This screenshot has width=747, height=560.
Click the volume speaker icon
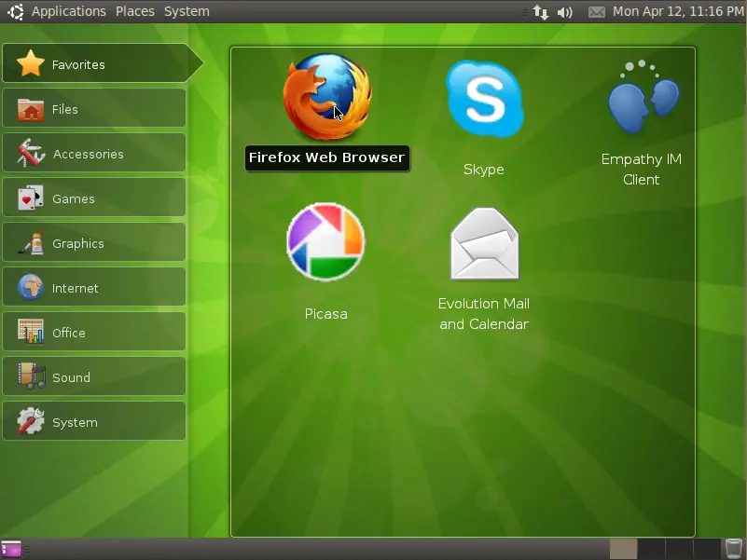(x=564, y=11)
